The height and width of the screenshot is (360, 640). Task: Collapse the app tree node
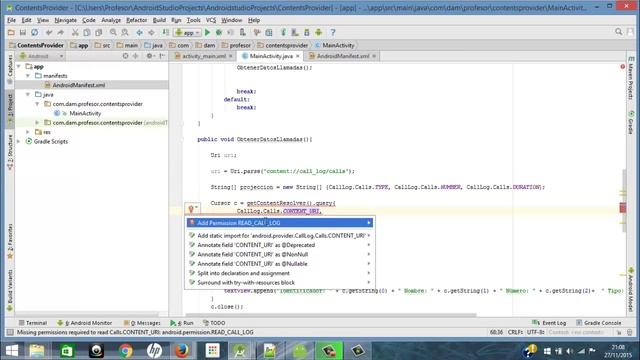click(19, 66)
